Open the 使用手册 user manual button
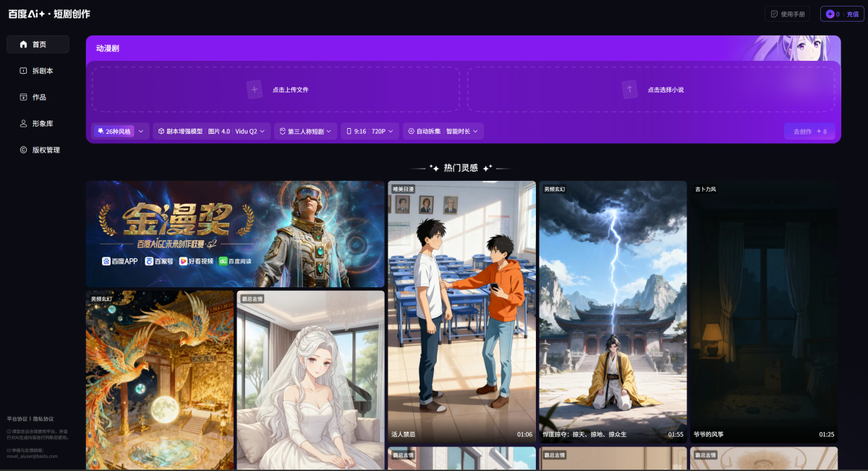 [787, 14]
